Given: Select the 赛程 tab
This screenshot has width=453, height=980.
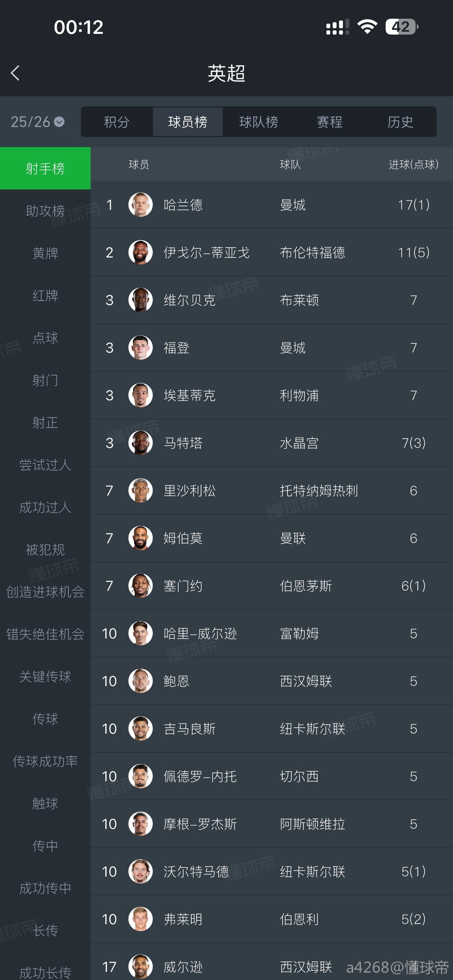Looking at the screenshot, I should tap(330, 122).
